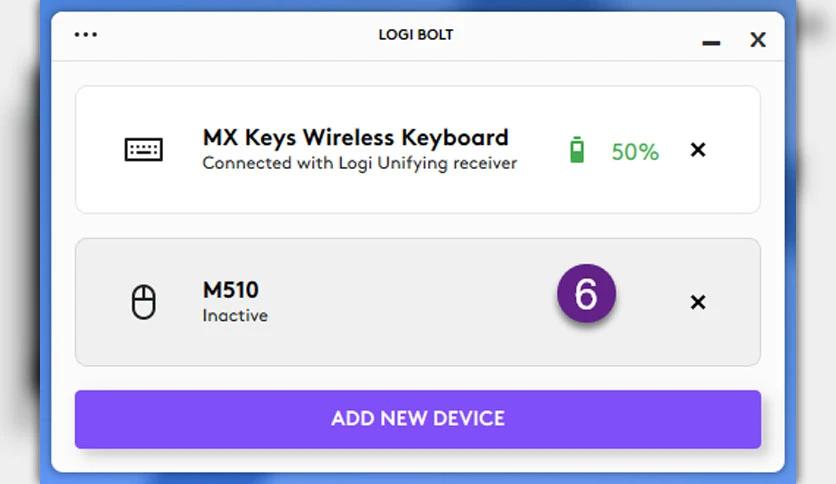Select the MX Keys keyboard card background
The height and width of the screenshot is (484, 836).
tap(418, 150)
